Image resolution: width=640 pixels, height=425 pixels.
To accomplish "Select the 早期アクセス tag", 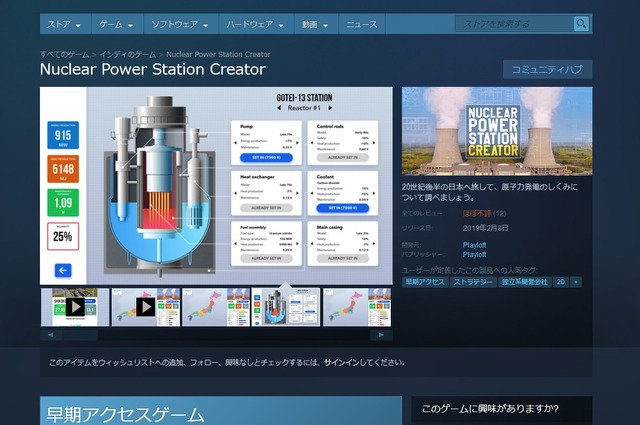I will click(425, 282).
